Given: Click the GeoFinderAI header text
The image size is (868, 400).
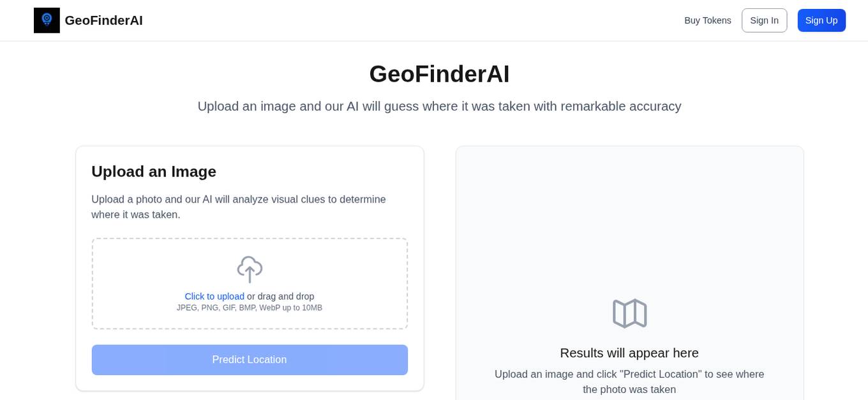Looking at the screenshot, I should (103, 20).
